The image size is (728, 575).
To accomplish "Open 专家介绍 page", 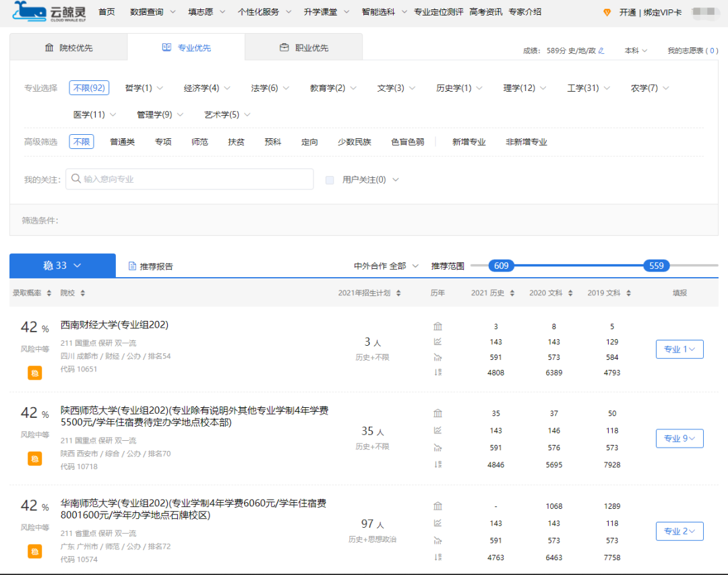I will click(x=524, y=12).
